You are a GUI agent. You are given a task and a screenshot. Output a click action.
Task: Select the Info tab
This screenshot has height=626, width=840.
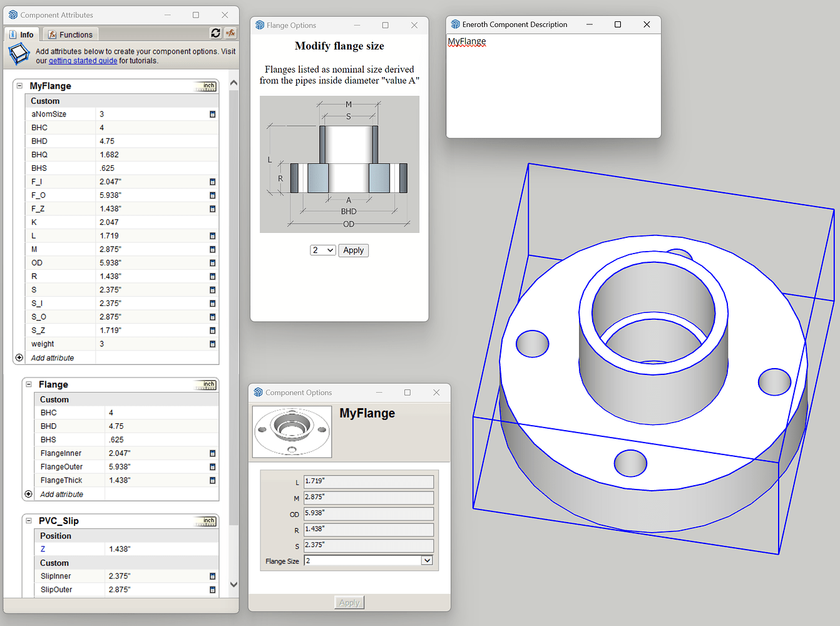(22, 34)
